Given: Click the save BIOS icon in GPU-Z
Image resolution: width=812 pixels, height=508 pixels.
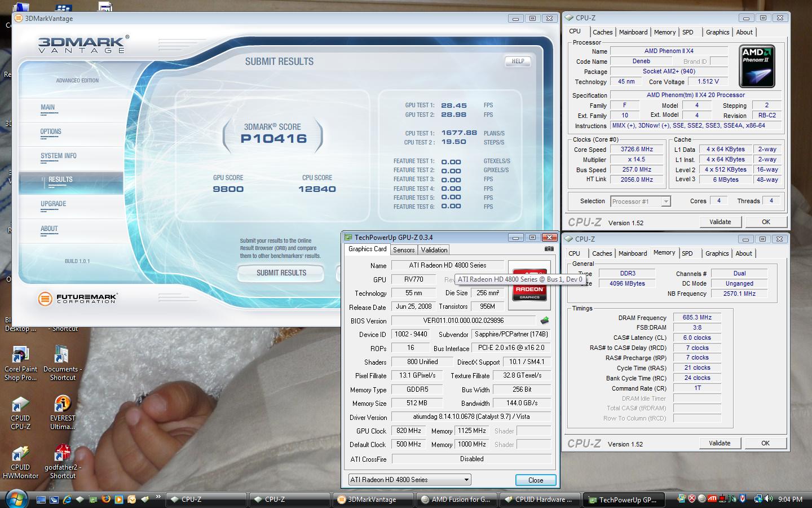Looking at the screenshot, I should (x=544, y=321).
